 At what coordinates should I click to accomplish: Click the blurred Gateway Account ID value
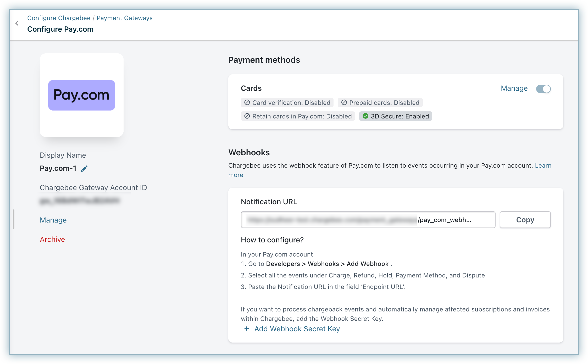point(80,201)
